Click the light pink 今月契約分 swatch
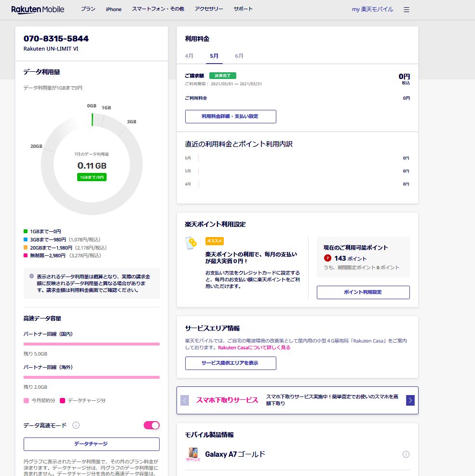 coord(26,401)
